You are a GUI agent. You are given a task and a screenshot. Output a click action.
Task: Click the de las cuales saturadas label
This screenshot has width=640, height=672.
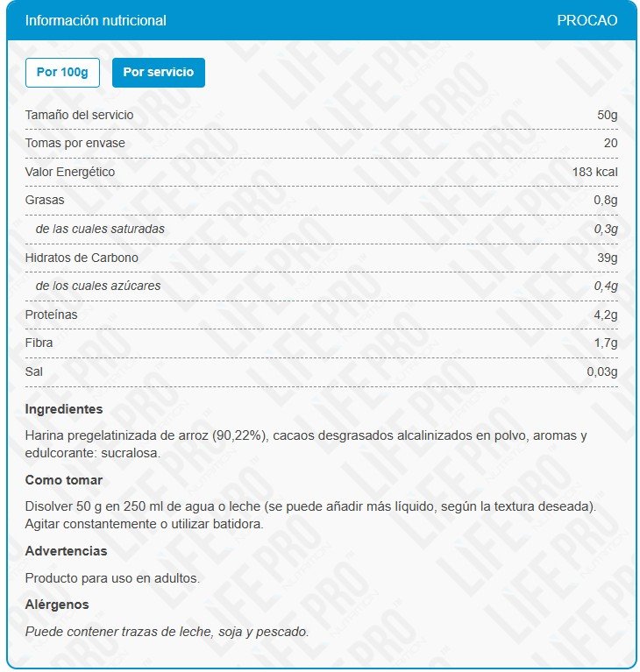click(x=100, y=229)
